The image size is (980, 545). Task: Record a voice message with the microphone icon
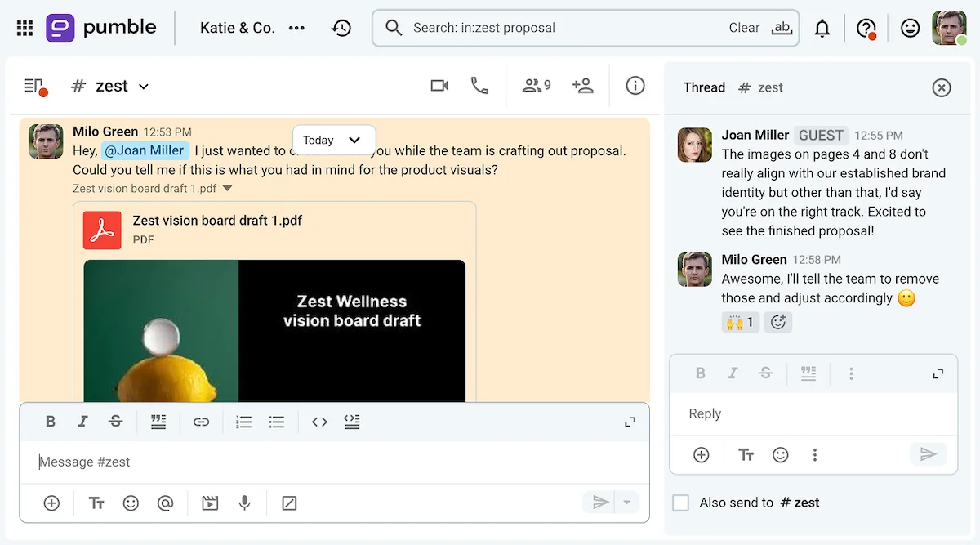[x=244, y=503]
